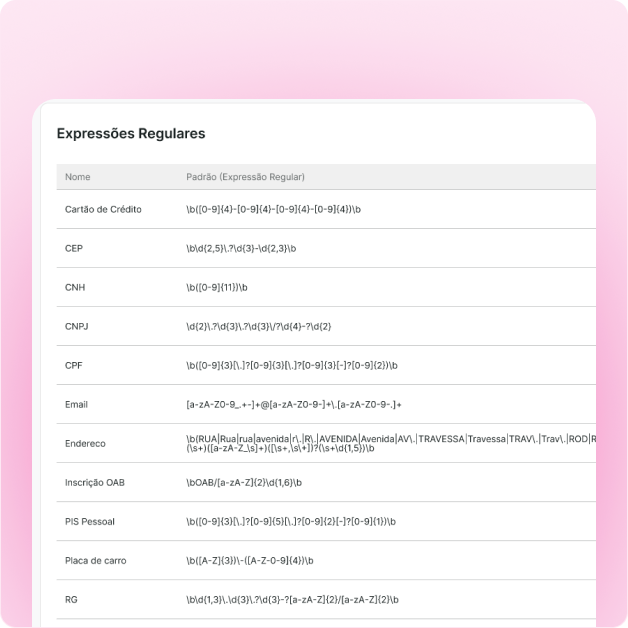Image resolution: width=628 pixels, height=628 pixels.
Task: Select the RG row name
Action: point(71,600)
